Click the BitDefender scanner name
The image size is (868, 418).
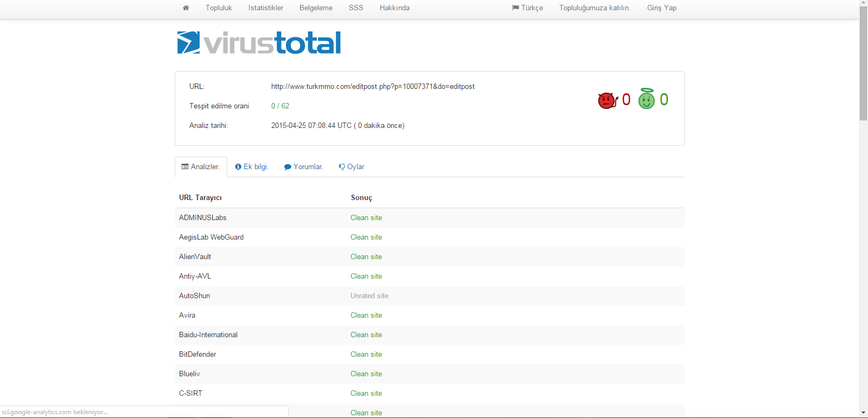197,355
